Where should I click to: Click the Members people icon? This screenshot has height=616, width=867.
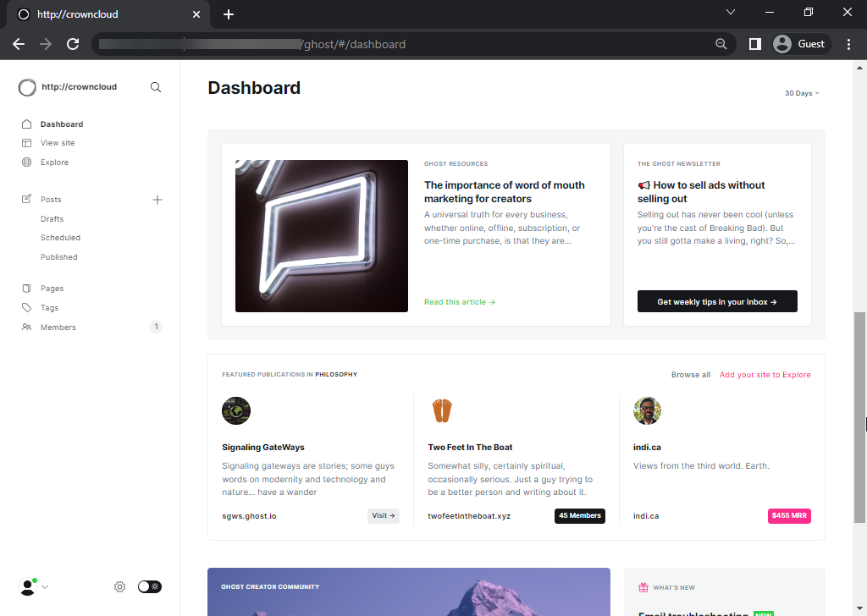point(26,327)
